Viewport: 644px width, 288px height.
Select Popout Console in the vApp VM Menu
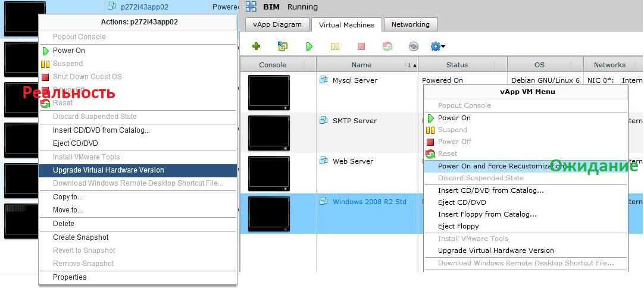(526, 105)
